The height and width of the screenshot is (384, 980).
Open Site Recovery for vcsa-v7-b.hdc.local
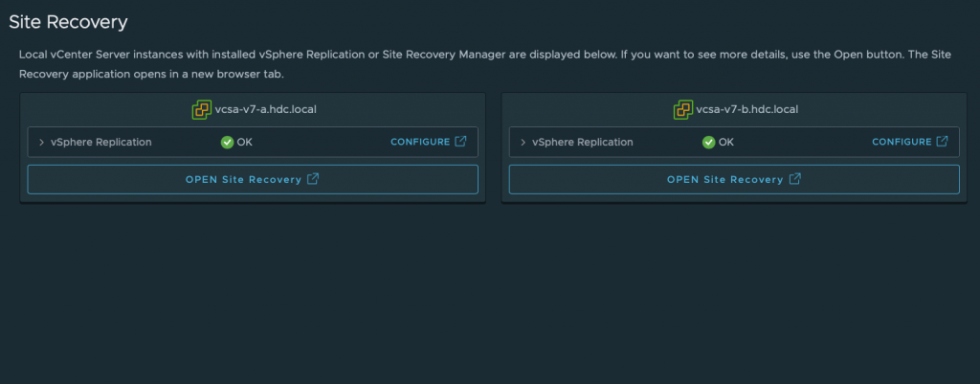click(x=734, y=179)
